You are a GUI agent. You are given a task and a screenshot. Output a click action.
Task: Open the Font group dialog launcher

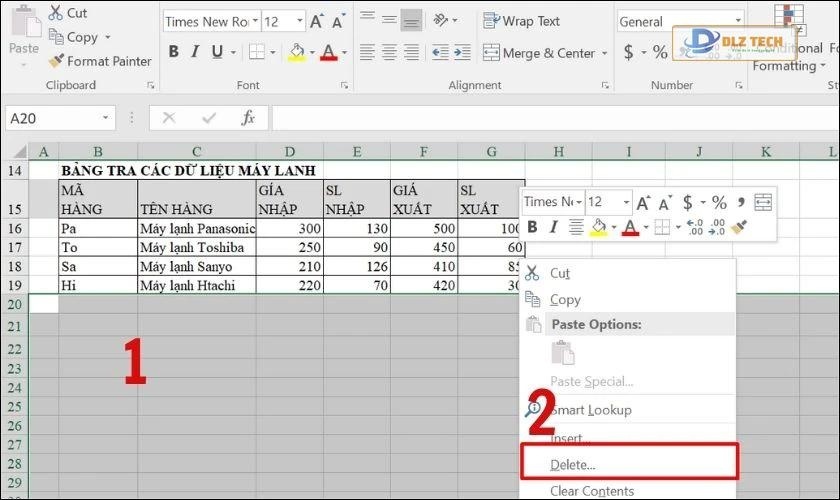pos(344,85)
